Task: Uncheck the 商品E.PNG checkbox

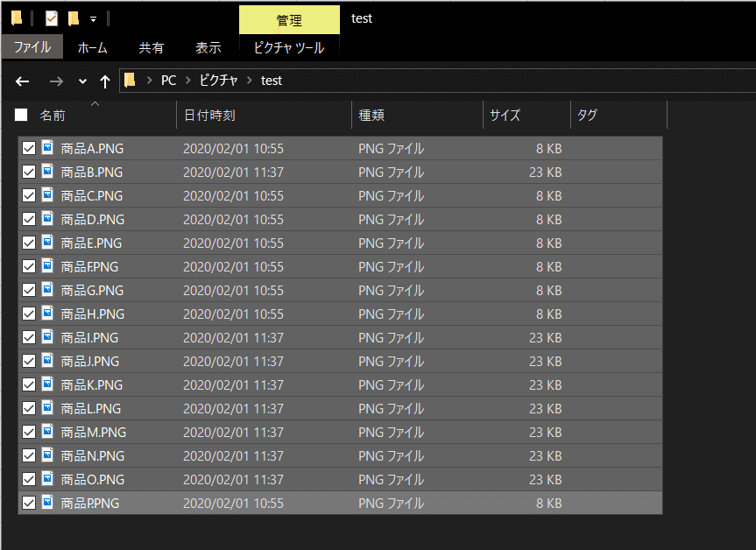Action: (29, 243)
